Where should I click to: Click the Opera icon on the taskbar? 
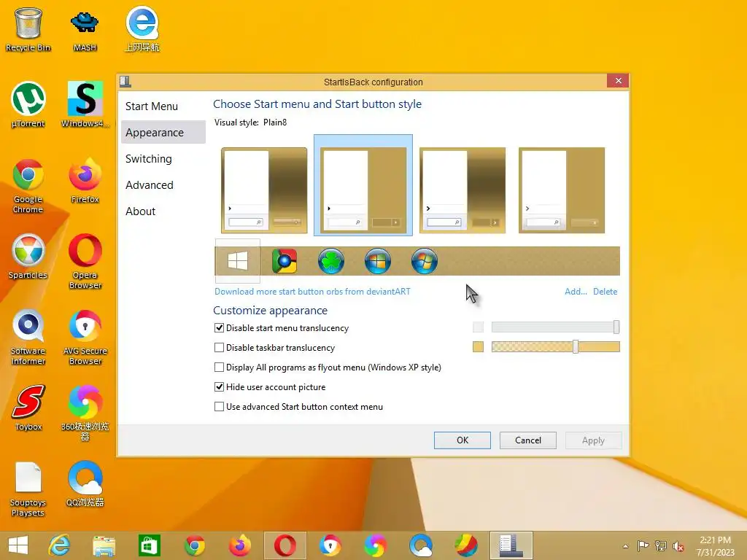point(285,545)
